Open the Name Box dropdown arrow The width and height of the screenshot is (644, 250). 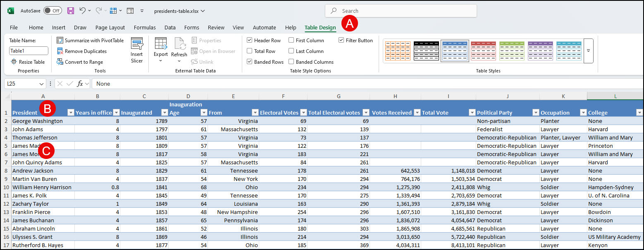(x=41, y=84)
